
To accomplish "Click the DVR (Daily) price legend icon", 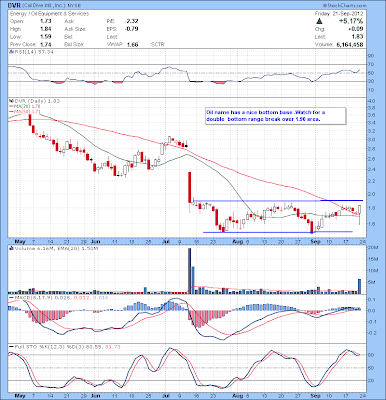I will click(11, 101).
